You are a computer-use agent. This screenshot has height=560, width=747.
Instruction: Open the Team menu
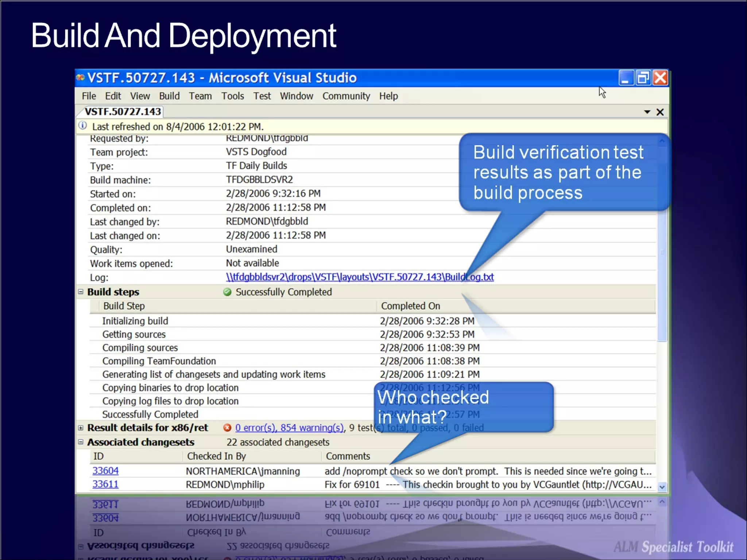(x=200, y=96)
